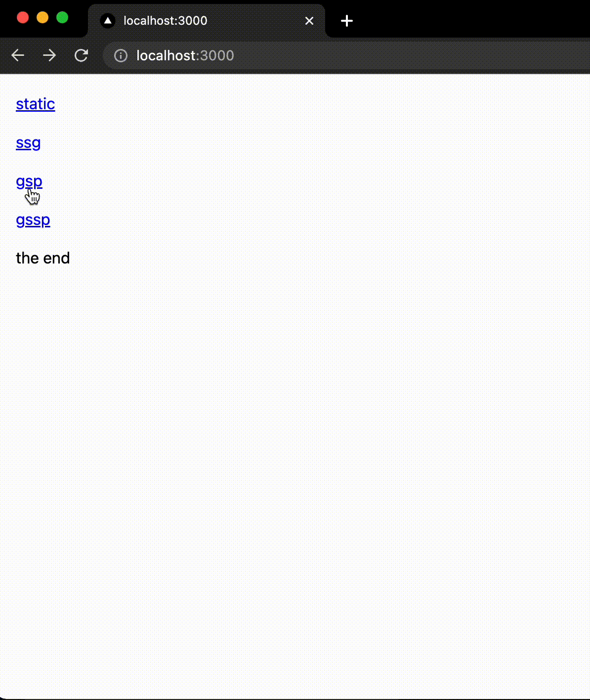Follow the ssg link
This screenshot has height=700, width=590.
(28, 143)
